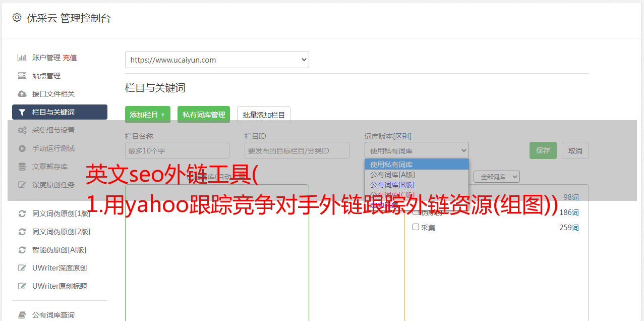Click the red 充值 link
The width and height of the screenshot is (644, 321).
[70, 58]
